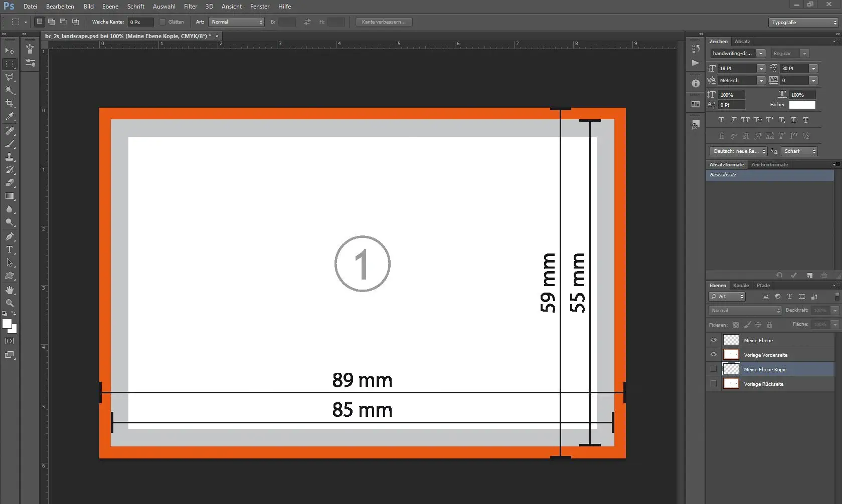Open the Filter menu
Viewport: 842px width, 504px height.
tap(190, 7)
